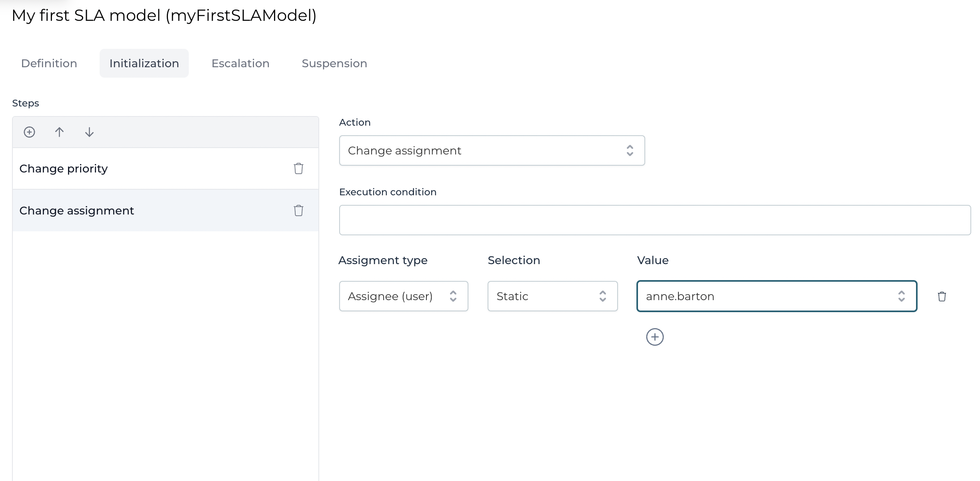Click the SLA model title heading
The image size is (980, 481).
(x=164, y=16)
